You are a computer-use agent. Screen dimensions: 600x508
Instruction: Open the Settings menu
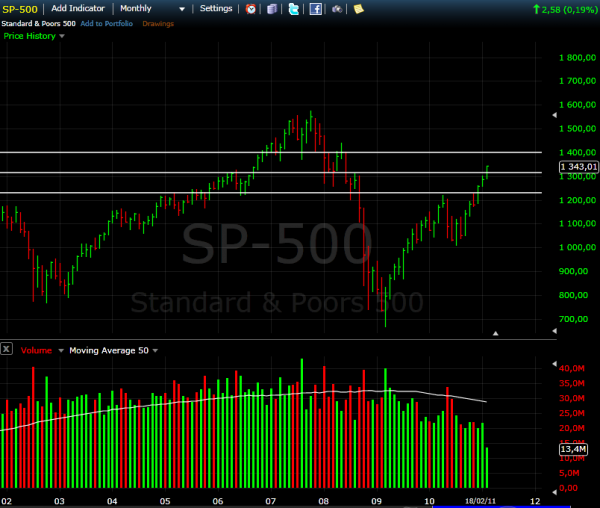tap(216, 8)
